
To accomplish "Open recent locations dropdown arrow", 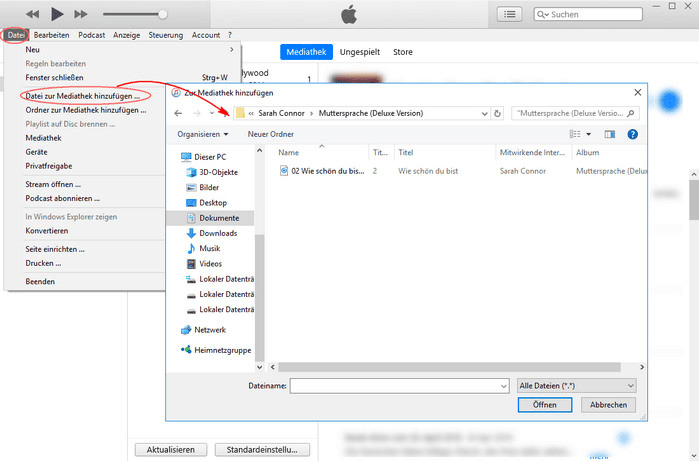I will coord(212,113).
